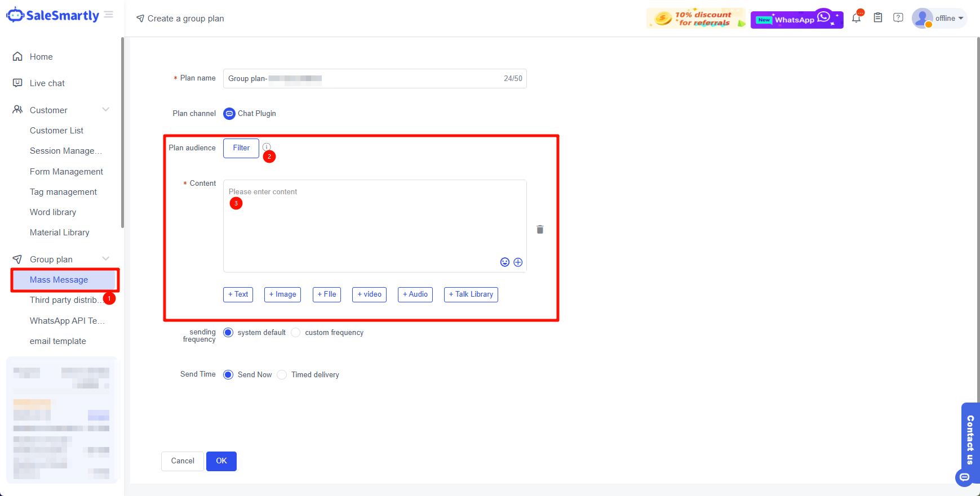Click the 10% discount for referrals banner
The image size is (980, 496).
pyautogui.click(x=696, y=19)
